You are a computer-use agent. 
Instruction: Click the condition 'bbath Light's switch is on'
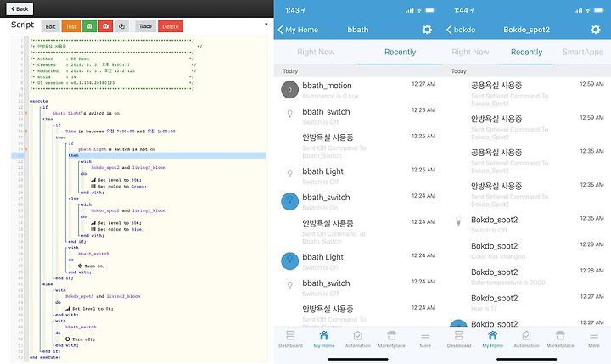click(86, 113)
